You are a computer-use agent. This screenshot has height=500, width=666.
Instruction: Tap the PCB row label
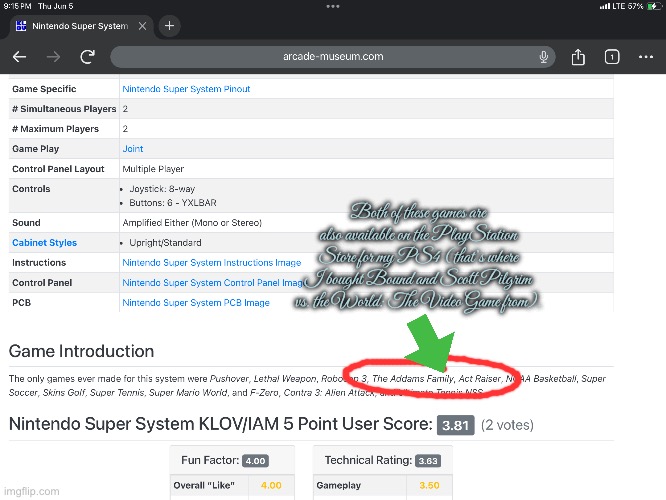(22, 302)
